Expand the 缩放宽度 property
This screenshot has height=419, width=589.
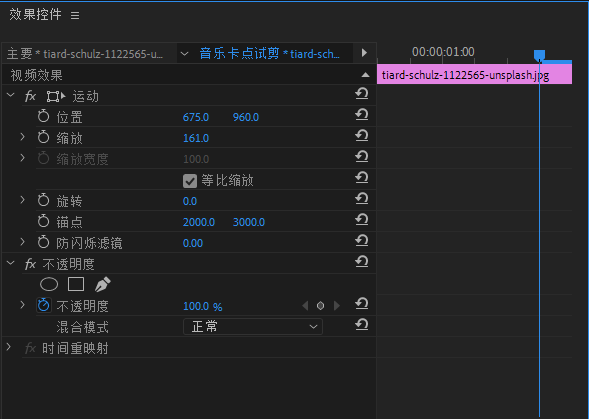coord(23,158)
